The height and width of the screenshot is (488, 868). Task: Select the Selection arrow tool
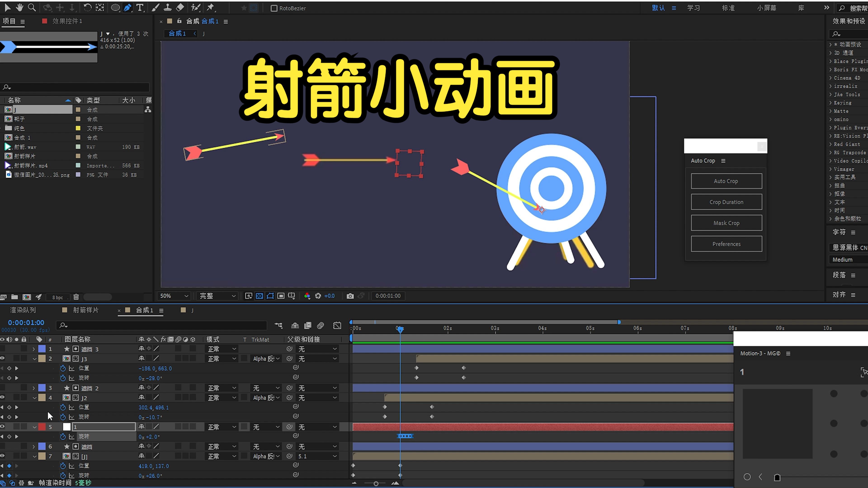pos(7,7)
